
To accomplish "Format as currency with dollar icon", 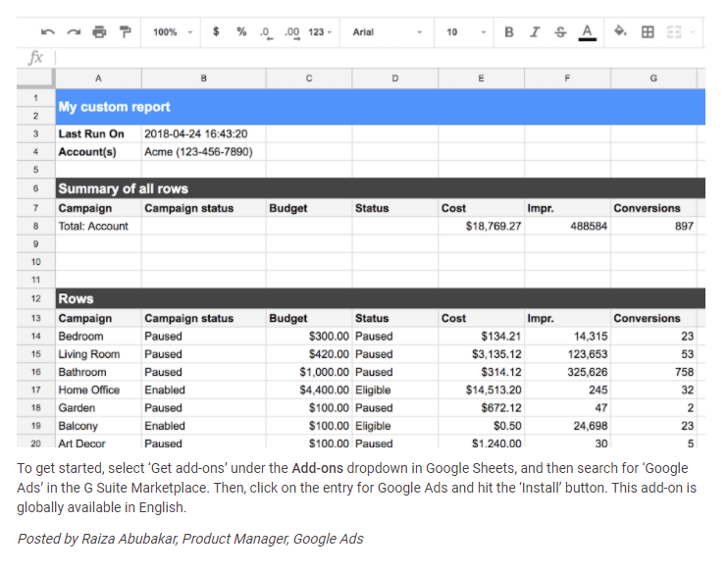I will coord(216,32).
